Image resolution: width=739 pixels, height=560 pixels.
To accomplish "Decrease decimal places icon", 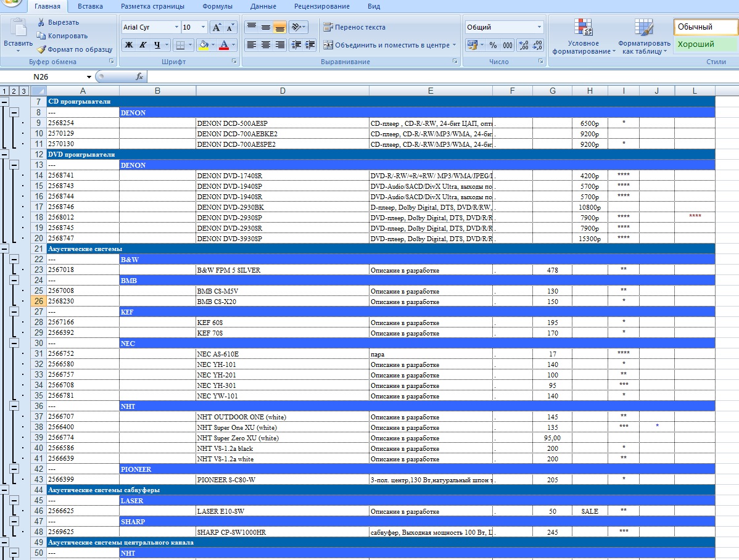I will [537, 45].
